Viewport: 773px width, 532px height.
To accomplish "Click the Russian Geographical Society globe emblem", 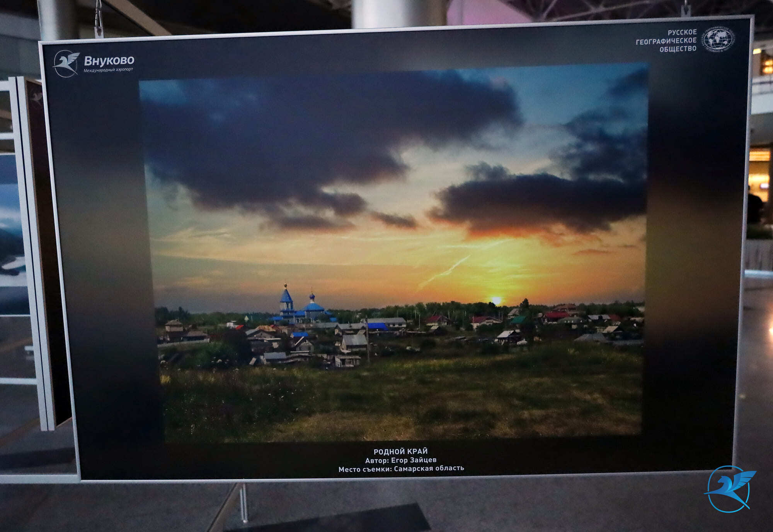I will [718, 39].
